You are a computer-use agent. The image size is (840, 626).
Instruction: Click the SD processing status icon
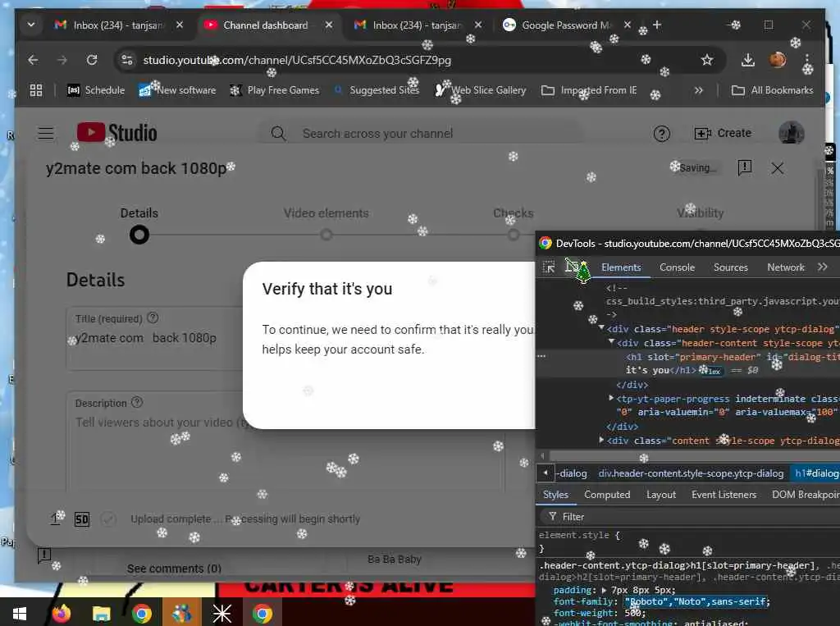tap(82, 519)
